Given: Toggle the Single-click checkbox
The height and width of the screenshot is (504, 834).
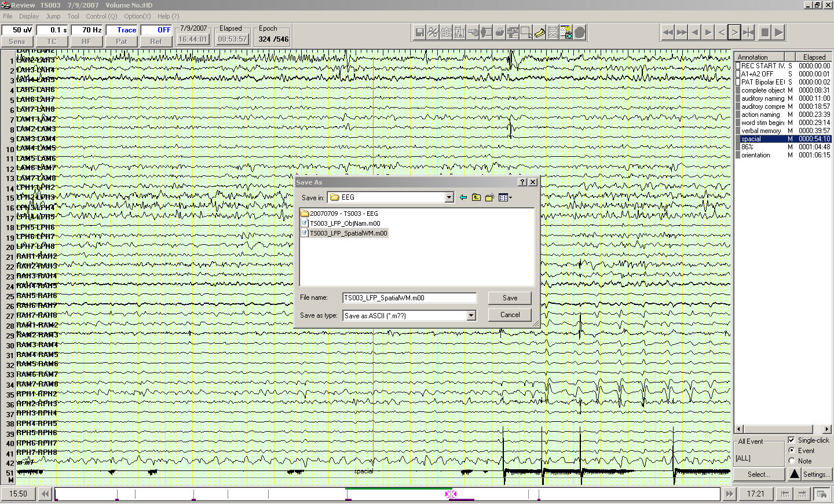Looking at the screenshot, I should tap(791, 440).
